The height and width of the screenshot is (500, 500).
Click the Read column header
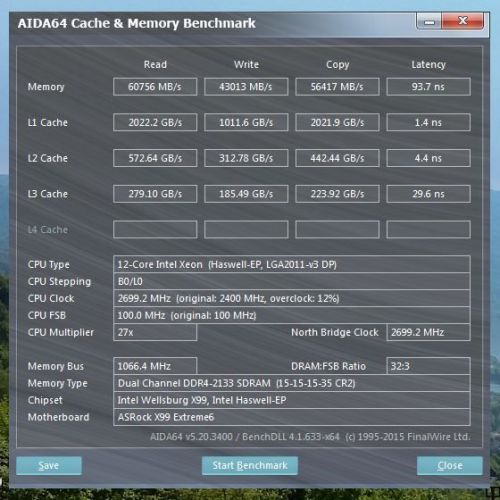[155, 64]
